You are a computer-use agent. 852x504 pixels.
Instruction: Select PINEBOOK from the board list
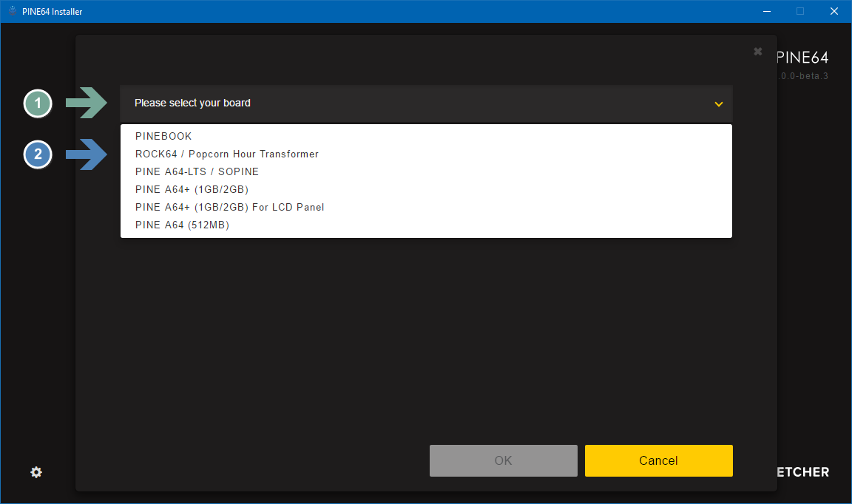pos(163,136)
